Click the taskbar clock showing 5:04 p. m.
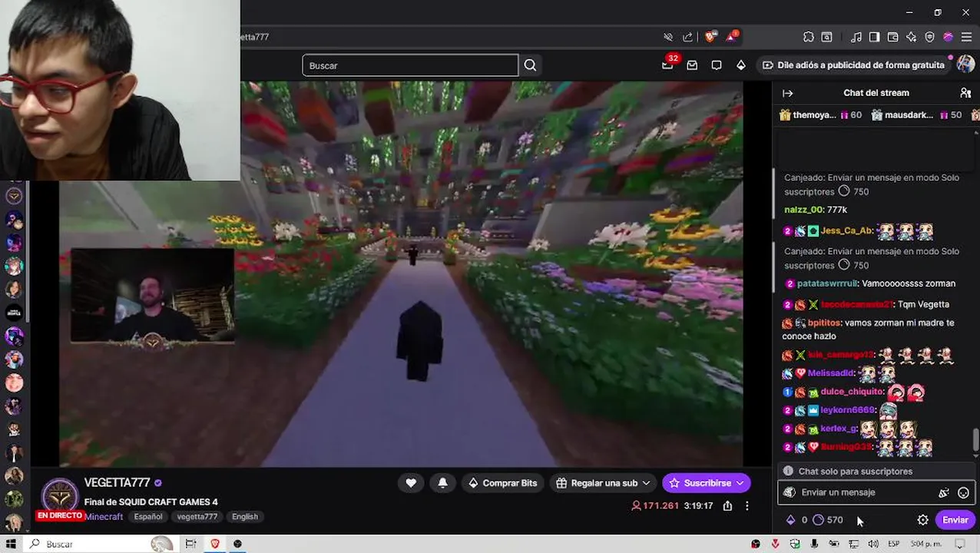 [926, 544]
